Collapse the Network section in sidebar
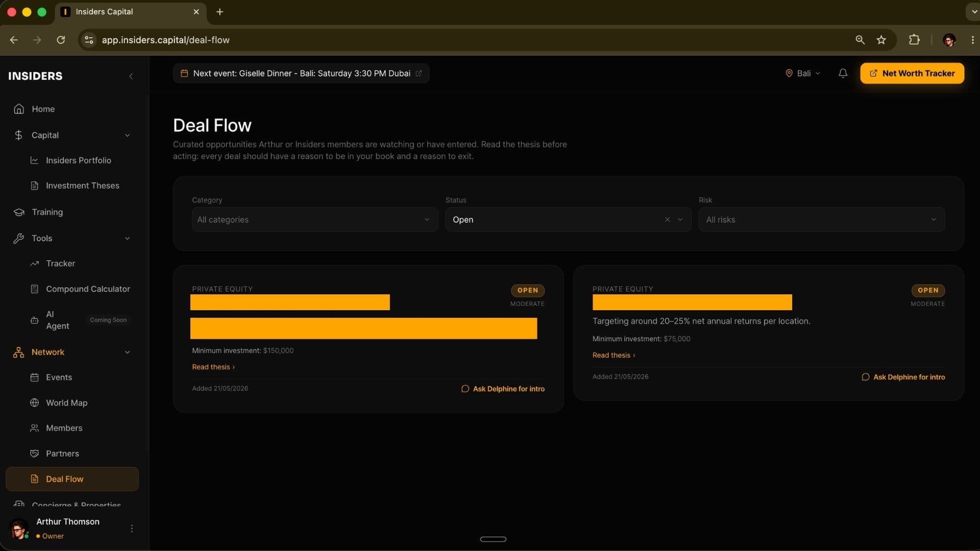 pos(127,352)
